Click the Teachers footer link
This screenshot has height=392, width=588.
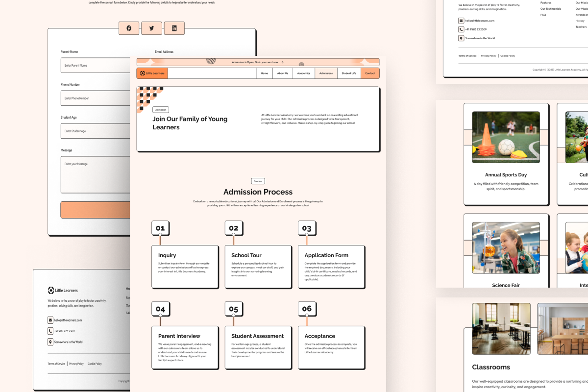pyautogui.click(x=581, y=27)
